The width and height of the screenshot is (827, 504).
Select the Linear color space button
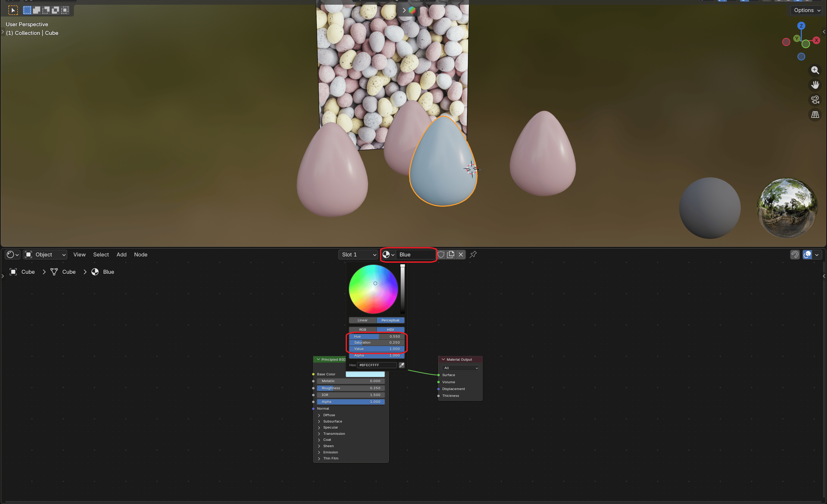362,320
